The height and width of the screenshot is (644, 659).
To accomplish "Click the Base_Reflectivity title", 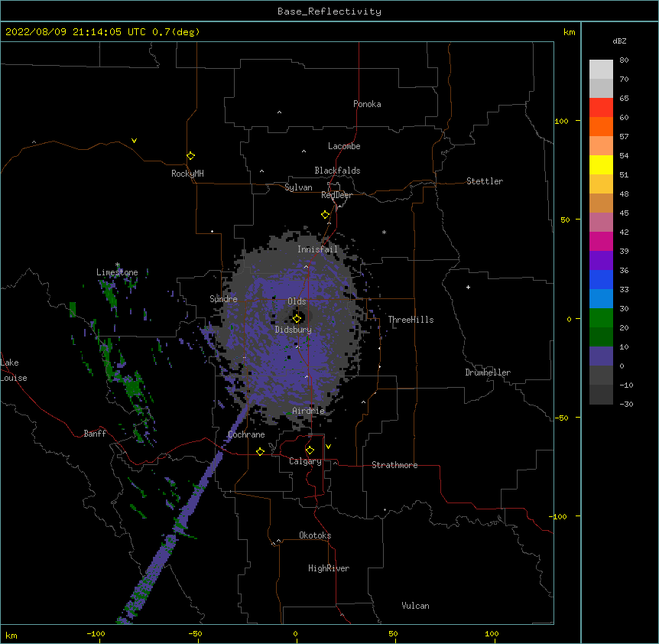I will tap(329, 11).
